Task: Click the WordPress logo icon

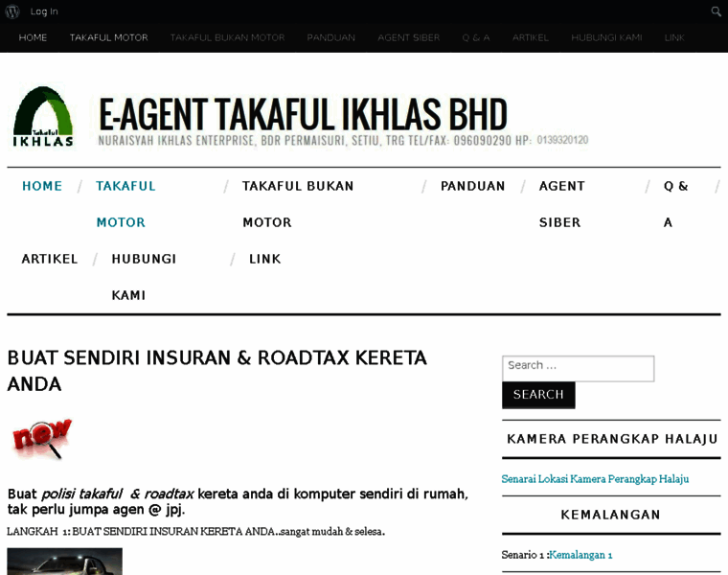Action: click(12, 11)
